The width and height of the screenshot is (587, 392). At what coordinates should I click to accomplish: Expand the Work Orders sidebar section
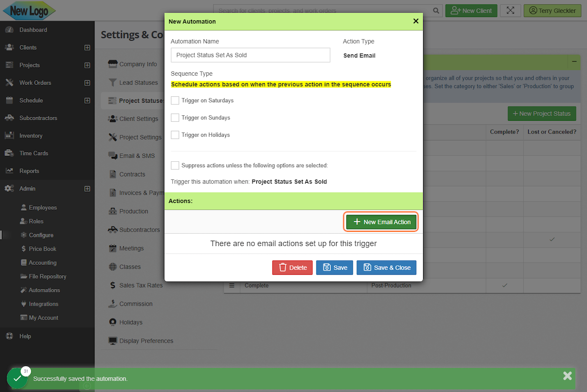click(87, 83)
